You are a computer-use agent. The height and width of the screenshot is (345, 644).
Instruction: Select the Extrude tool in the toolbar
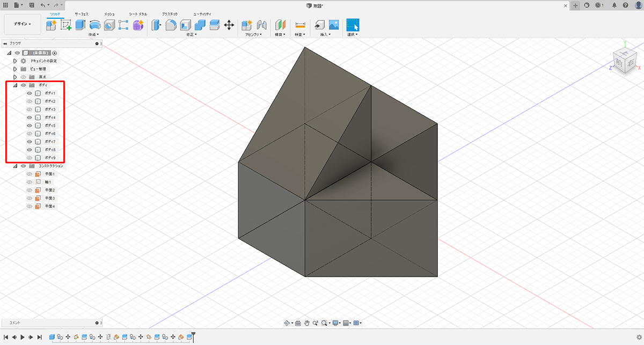[x=80, y=25]
